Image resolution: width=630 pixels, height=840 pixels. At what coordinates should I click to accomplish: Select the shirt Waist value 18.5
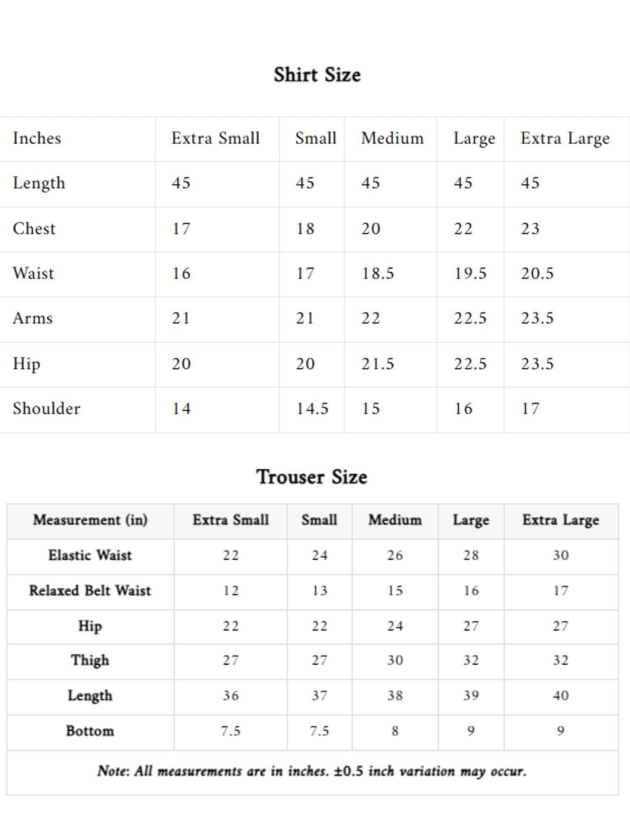tap(378, 273)
